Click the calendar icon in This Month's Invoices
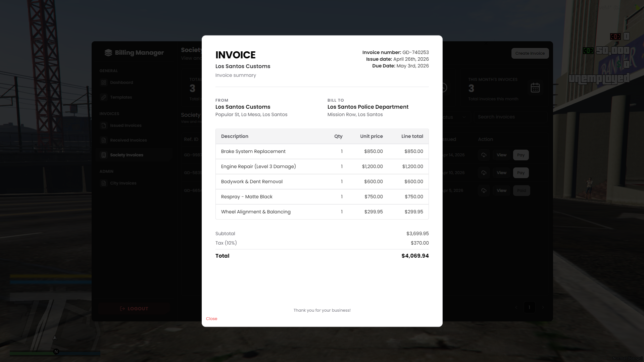This screenshot has height=362, width=644. click(535, 88)
